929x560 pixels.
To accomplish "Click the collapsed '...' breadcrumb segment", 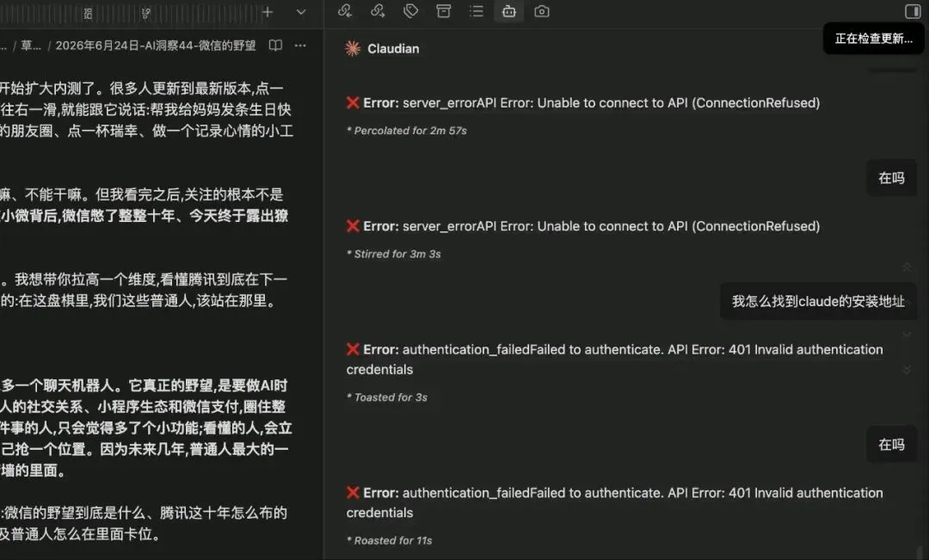I will [3, 46].
